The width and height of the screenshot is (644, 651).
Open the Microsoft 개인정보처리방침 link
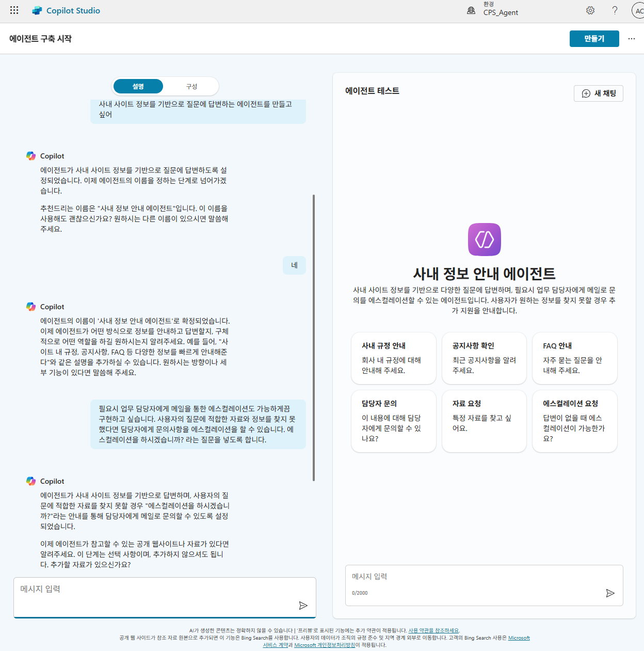(x=325, y=645)
